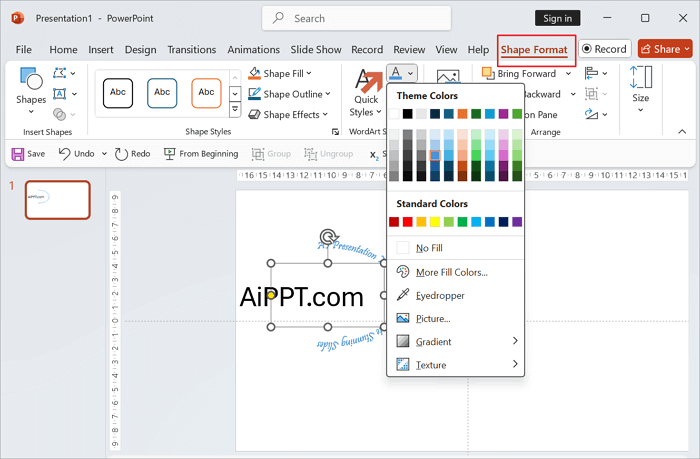
Task: Select the Shape Format tab
Action: pyautogui.click(x=534, y=50)
